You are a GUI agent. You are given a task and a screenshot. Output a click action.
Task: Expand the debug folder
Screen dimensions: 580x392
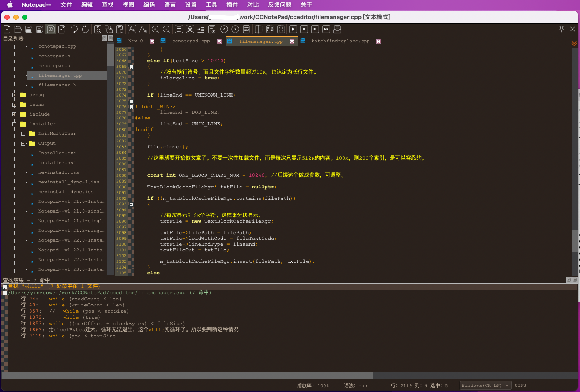(x=14, y=95)
